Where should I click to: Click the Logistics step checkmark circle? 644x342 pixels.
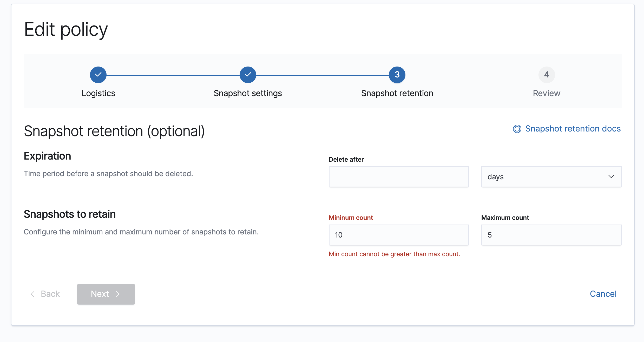pyautogui.click(x=98, y=75)
